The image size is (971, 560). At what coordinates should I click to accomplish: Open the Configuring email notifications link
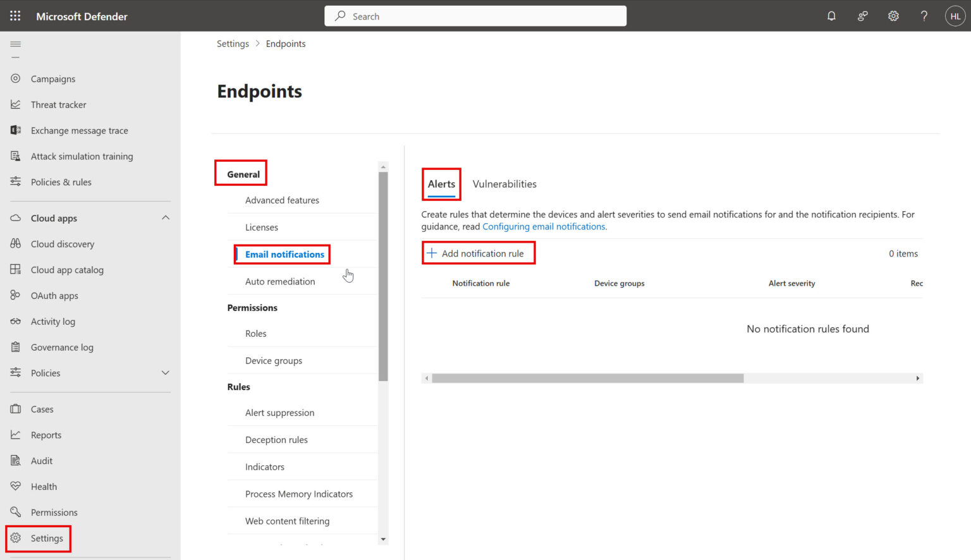click(543, 226)
